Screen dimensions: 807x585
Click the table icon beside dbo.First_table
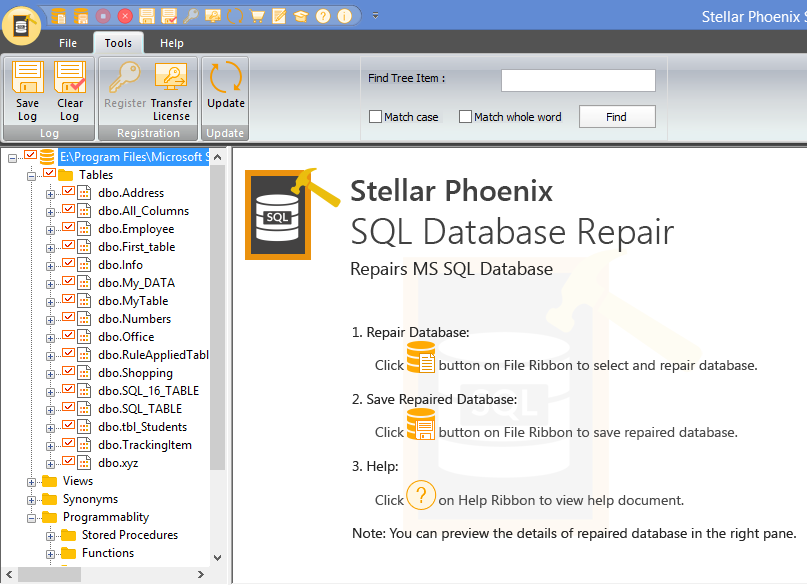pos(84,247)
